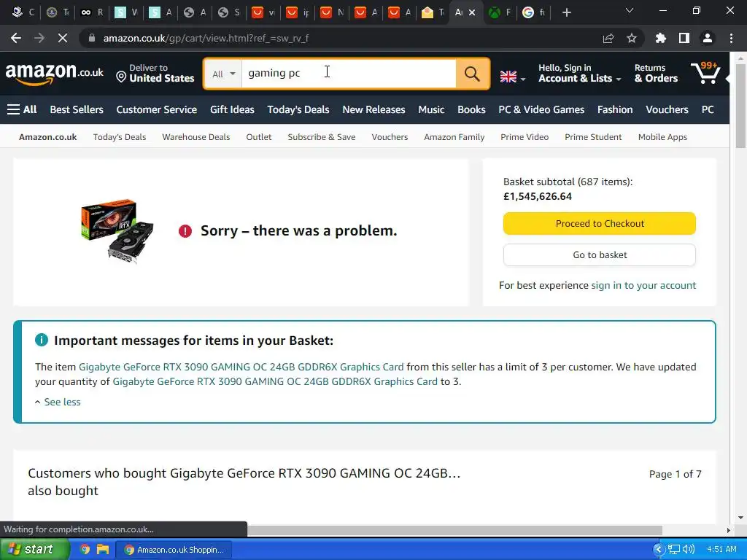Click the browser back arrow
The width and height of the screenshot is (747, 560).
(x=16, y=38)
